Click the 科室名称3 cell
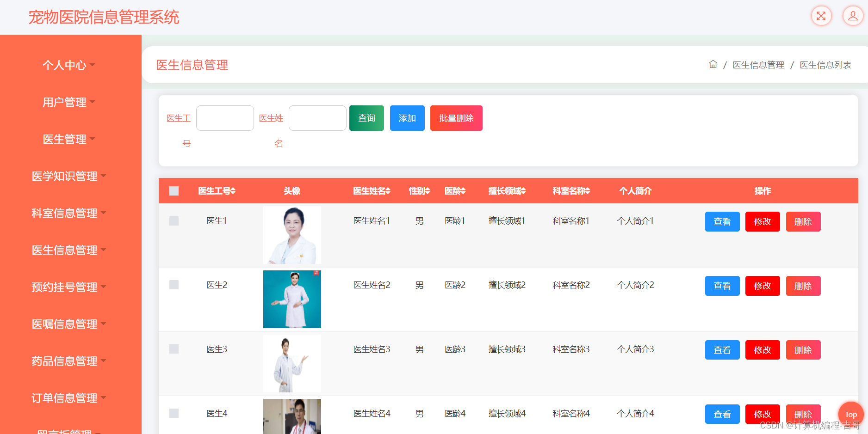Image resolution: width=868 pixels, height=434 pixels. pos(571,349)
